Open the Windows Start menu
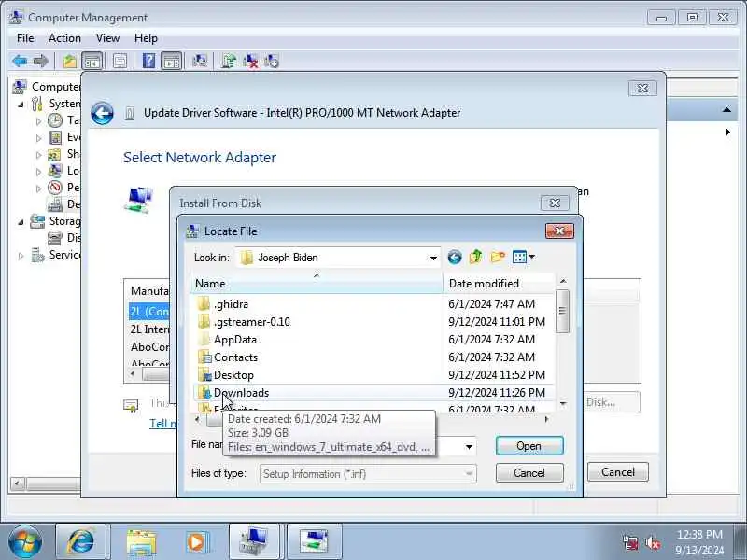 point(25,541)
